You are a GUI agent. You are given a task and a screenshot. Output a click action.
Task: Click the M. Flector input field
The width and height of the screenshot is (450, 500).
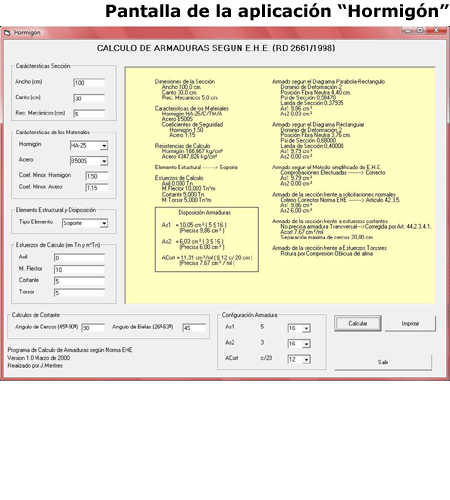[79, 270]
